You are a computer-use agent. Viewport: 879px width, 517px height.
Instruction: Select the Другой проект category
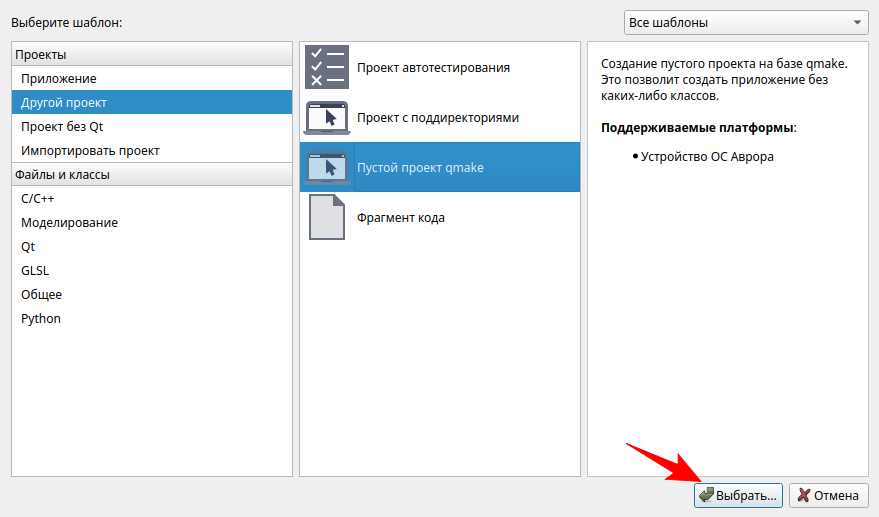pos(64,102)
